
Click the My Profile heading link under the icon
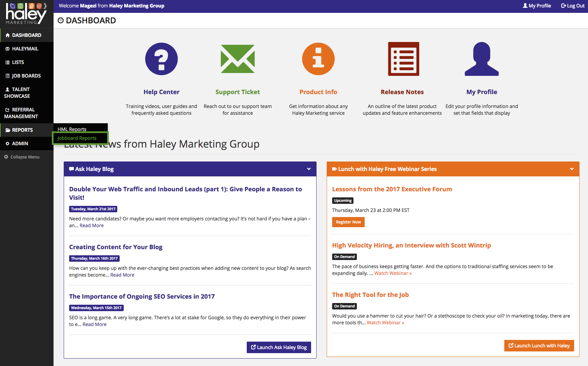pos(482,92)
